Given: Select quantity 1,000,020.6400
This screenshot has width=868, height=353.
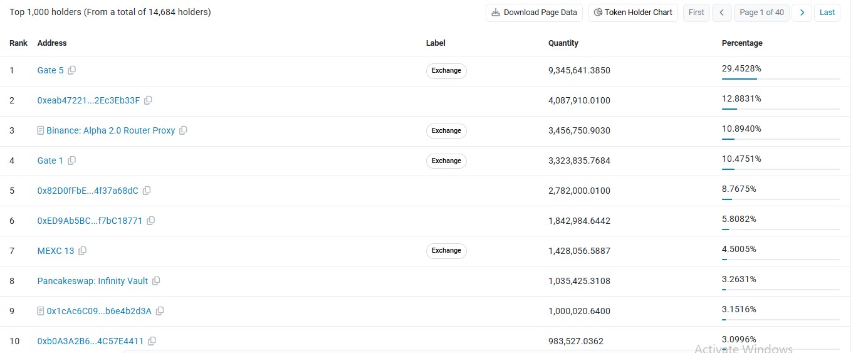Looking at the screenshot, I should point(579,311).
